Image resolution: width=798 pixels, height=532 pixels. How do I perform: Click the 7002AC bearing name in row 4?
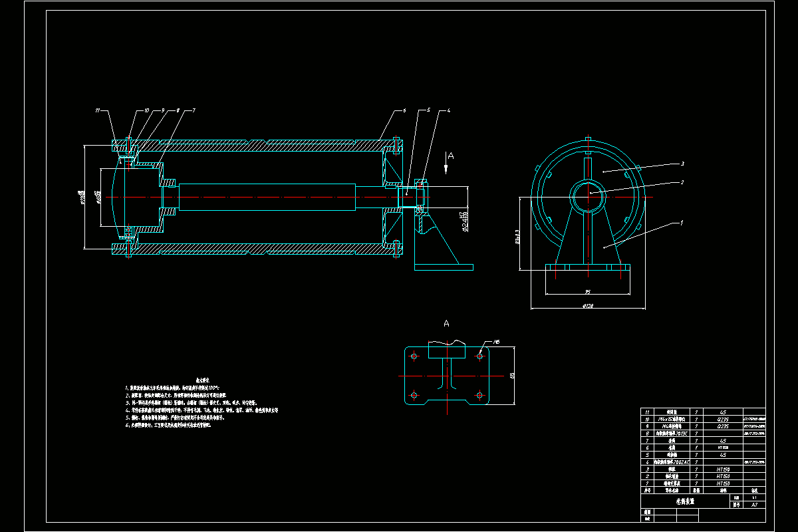[672, 462]
